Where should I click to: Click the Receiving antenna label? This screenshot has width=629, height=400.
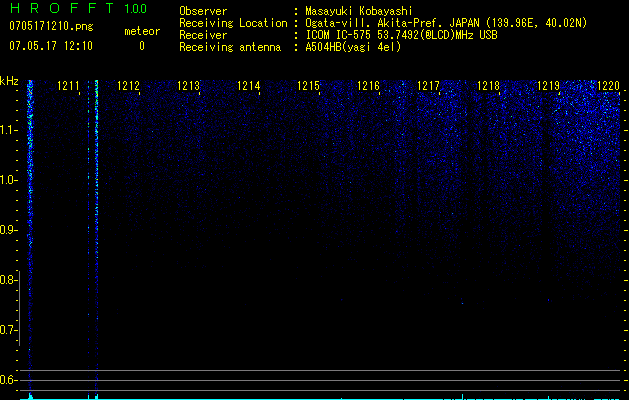(x=230, y=47)
